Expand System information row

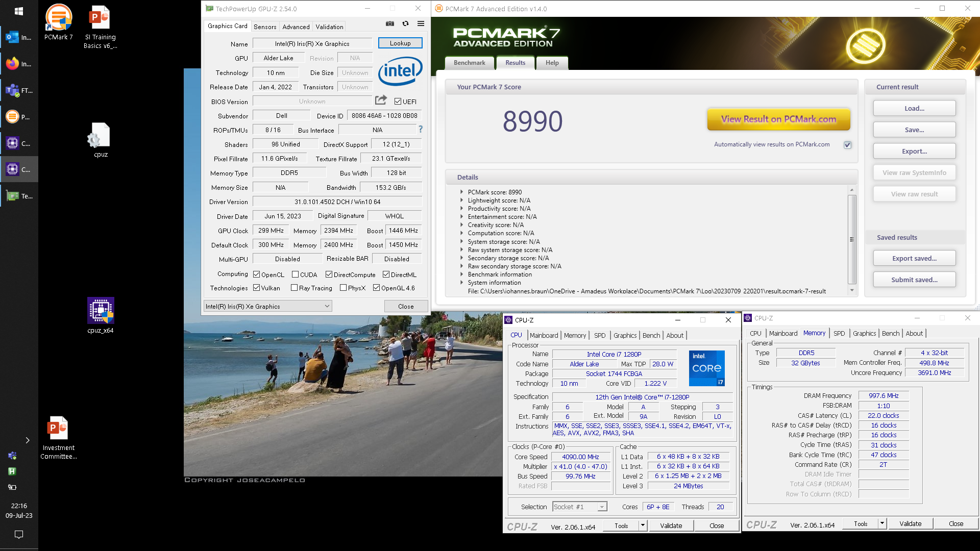pos(461,283)
